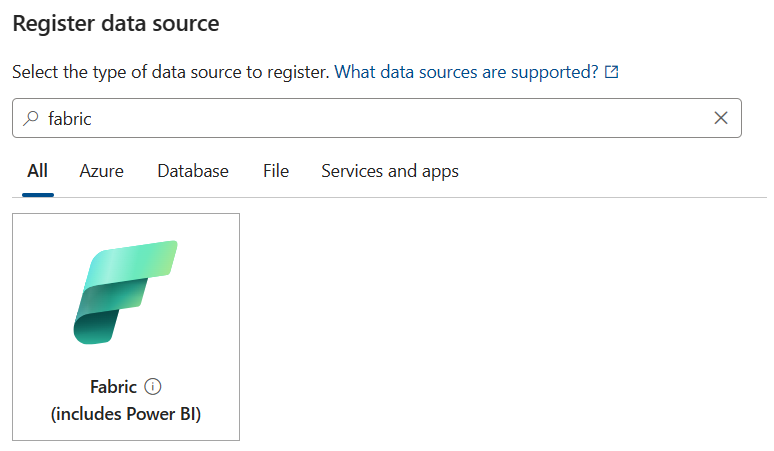This screenshot has height=451, width=774.
Task: Clear the search with the X icon
Action: [721, 118]
